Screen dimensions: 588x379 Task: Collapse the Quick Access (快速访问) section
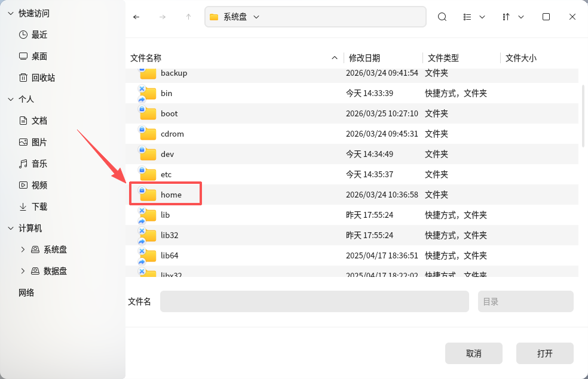[10, 13]
